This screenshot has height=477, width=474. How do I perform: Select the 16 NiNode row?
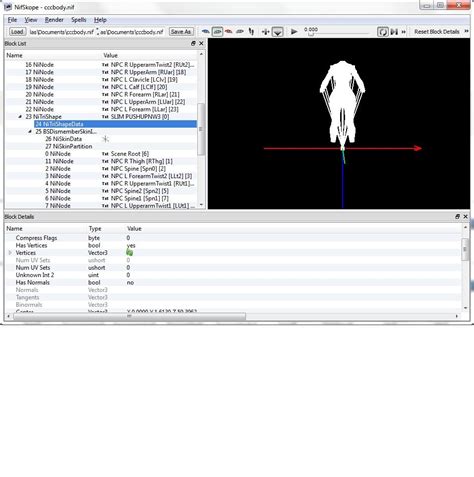coord(100,65)
